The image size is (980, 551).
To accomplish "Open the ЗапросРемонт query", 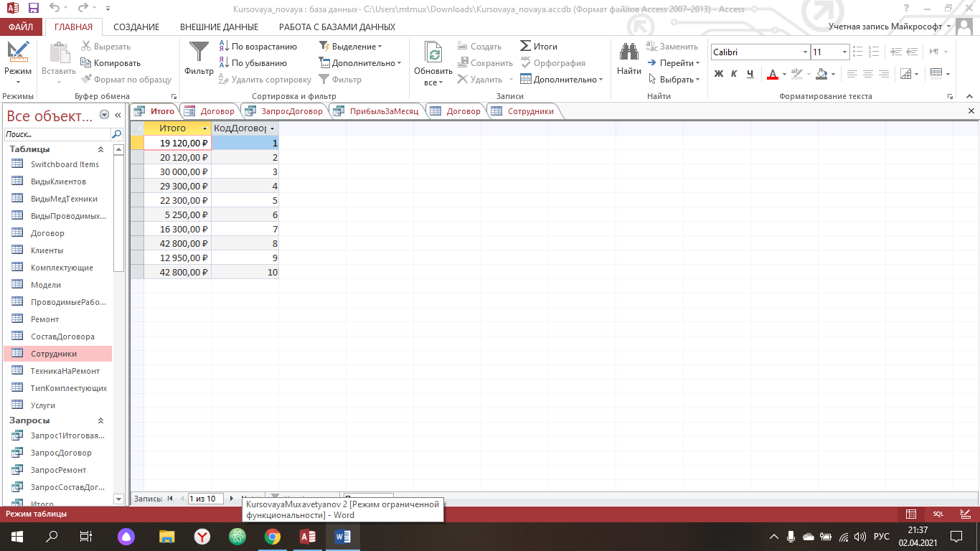I will [58, 470].
